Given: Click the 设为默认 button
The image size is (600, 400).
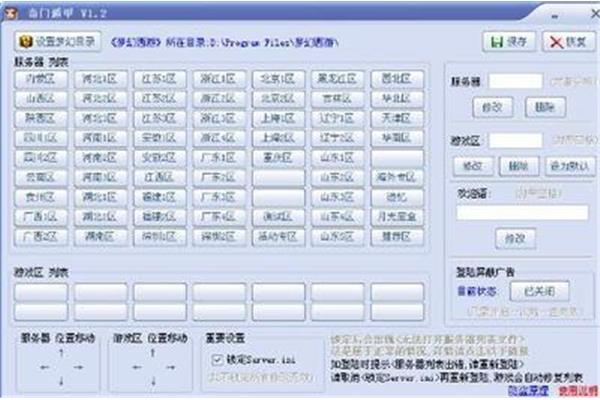Looking at the screenshot, I should click(570, 166).
